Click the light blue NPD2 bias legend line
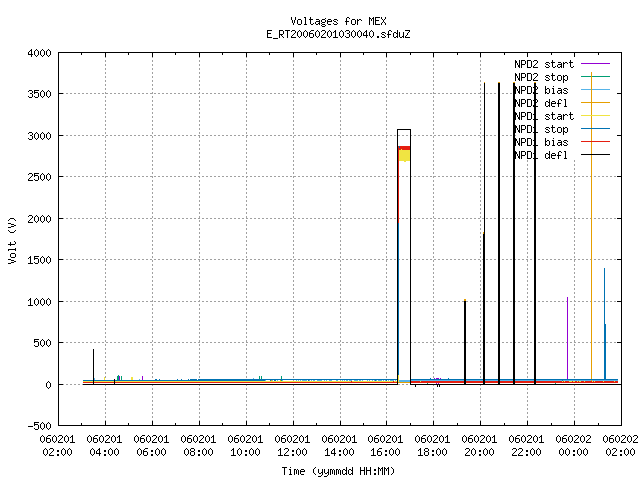 click(595, 90)
